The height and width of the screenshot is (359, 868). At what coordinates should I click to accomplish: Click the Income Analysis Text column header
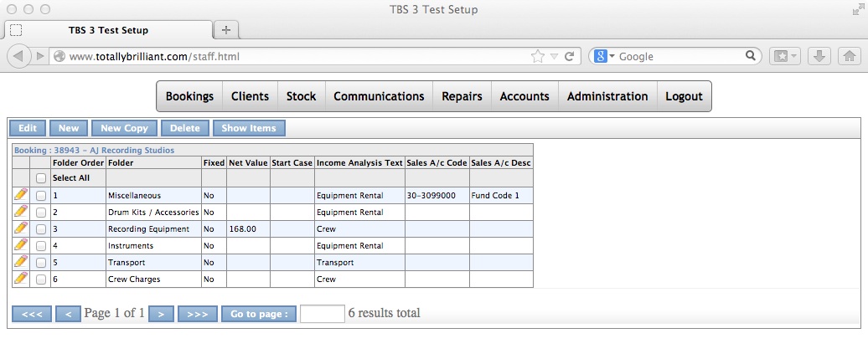359,162
